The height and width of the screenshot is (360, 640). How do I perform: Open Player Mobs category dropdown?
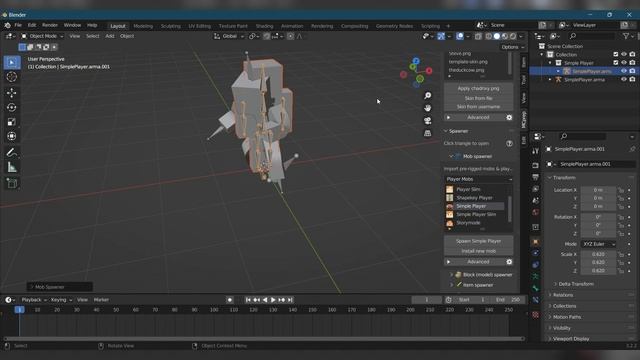(478, 179)
